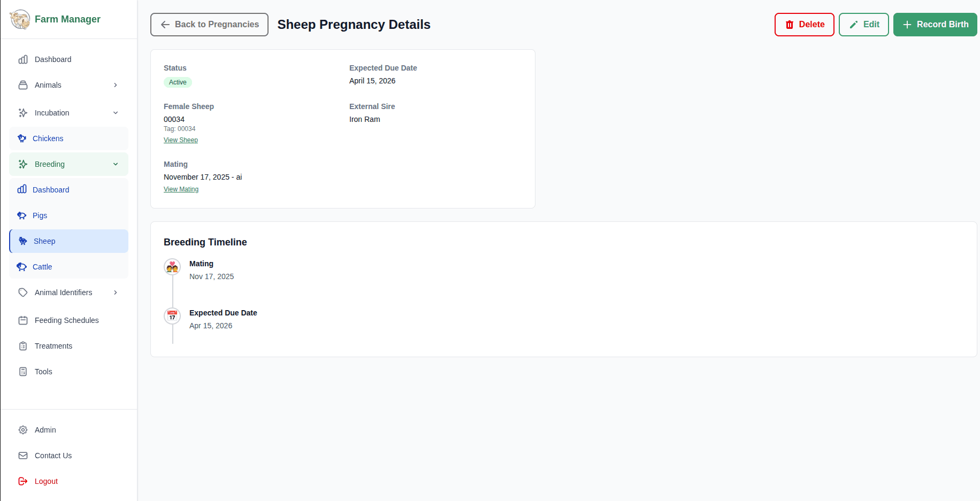Click the Delete button
This screenshot has height=501, width=980.
(x=804, y=25)
